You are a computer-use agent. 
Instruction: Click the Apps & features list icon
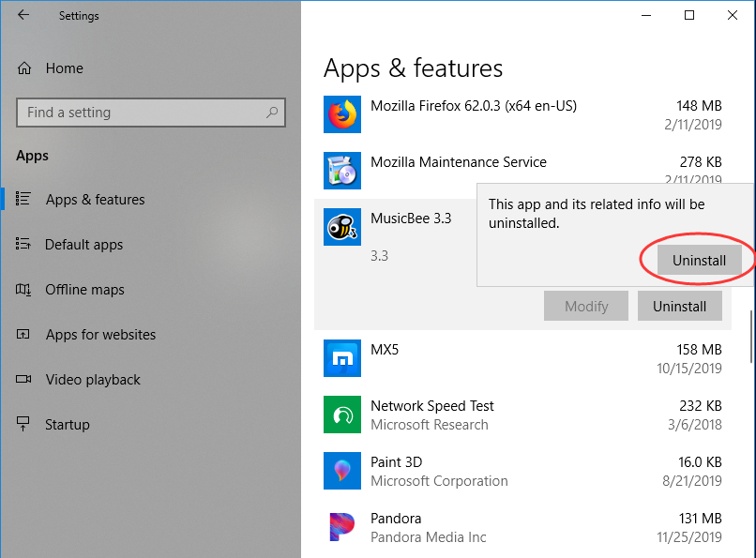(x=23, y=199)
